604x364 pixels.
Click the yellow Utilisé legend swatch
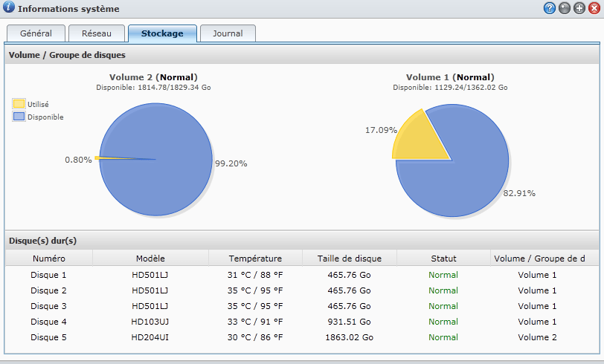19,104
